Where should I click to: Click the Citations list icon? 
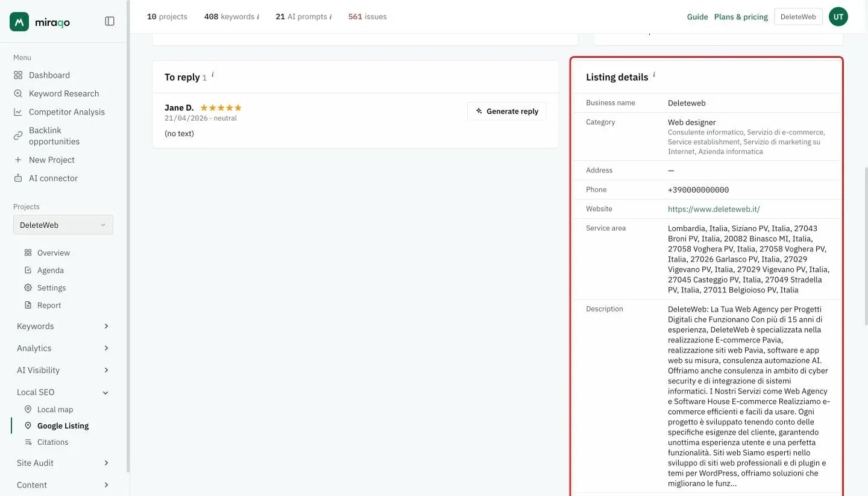28,442
